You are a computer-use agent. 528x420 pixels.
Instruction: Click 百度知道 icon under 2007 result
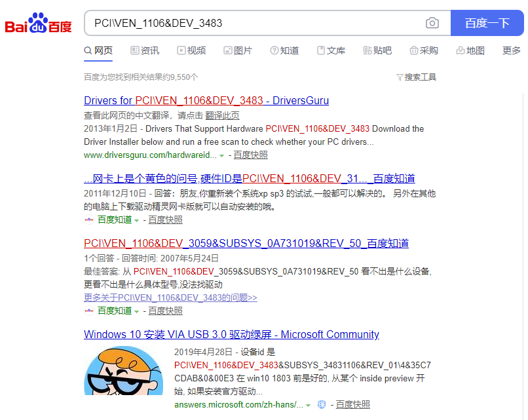(89, 311)
